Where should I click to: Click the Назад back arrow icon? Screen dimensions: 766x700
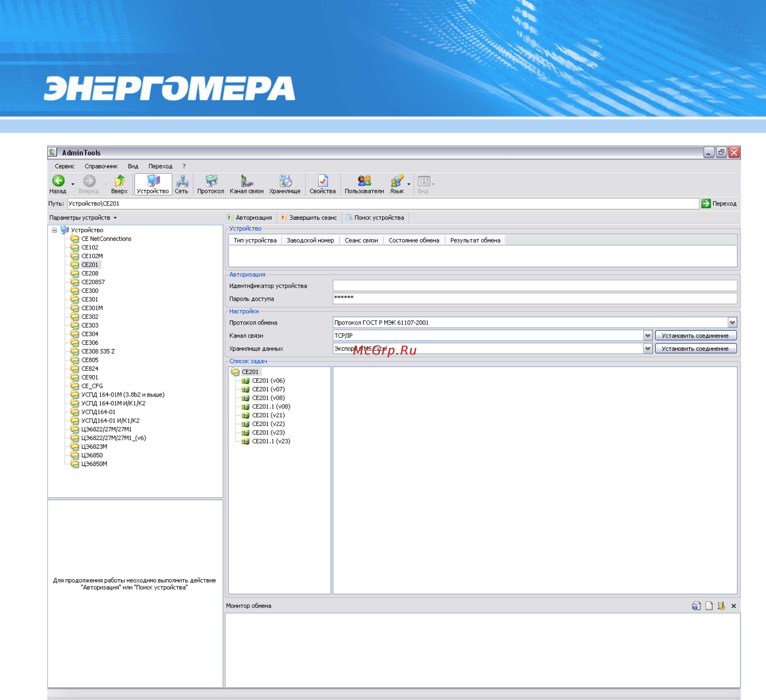(x=58, y=181)
